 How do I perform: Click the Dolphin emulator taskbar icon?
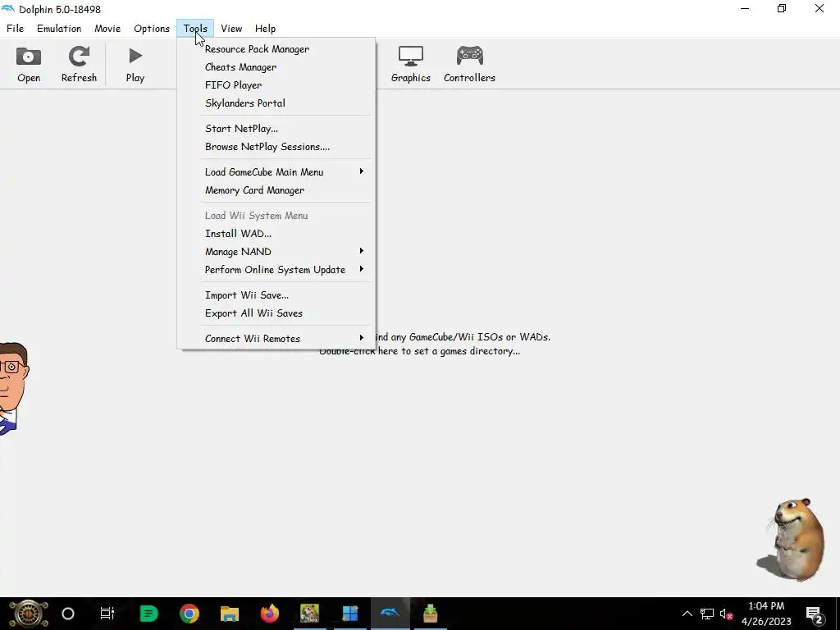tap(390, 614)
